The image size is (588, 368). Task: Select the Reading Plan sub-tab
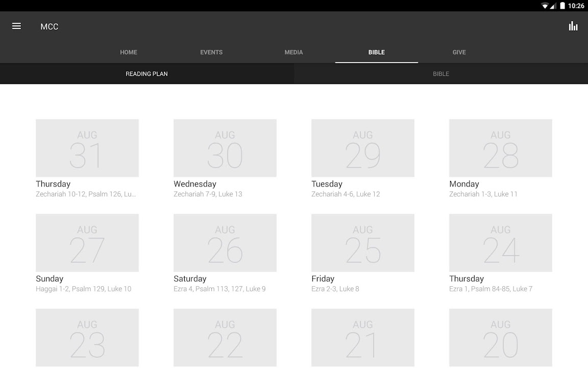coord(147,74)
